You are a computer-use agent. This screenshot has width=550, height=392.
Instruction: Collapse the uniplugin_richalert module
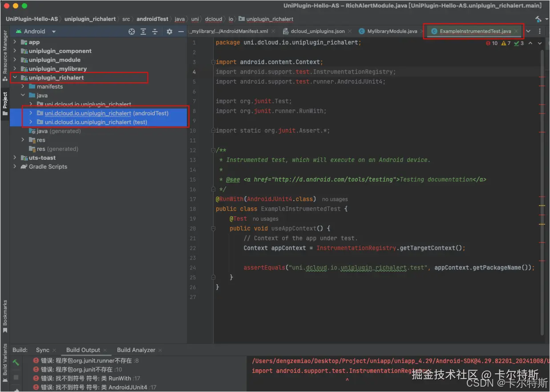(x=15, y=77)
